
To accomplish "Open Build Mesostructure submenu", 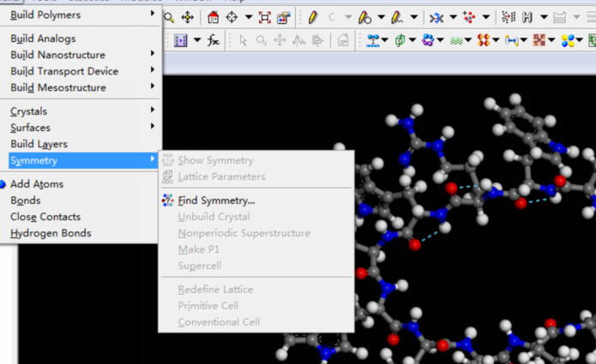I will (x=81, y=87).
